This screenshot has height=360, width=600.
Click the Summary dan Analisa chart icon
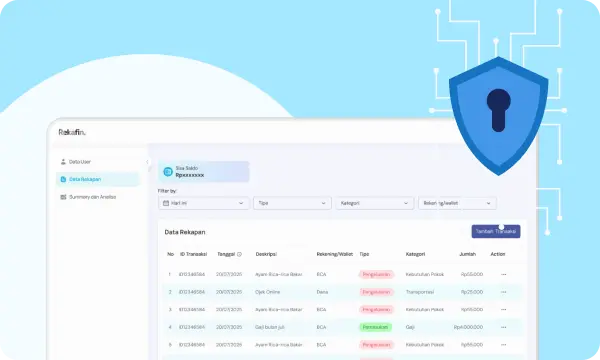(x=63, y=197)
